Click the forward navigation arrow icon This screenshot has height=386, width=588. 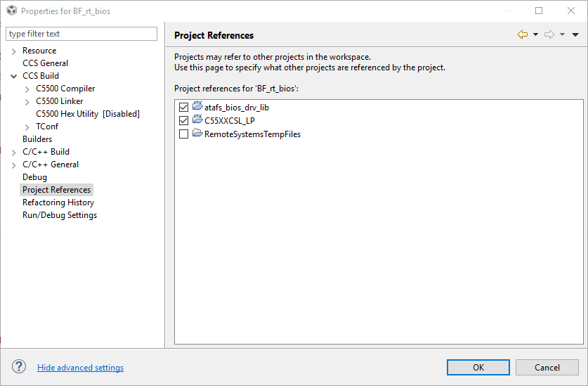549,34
